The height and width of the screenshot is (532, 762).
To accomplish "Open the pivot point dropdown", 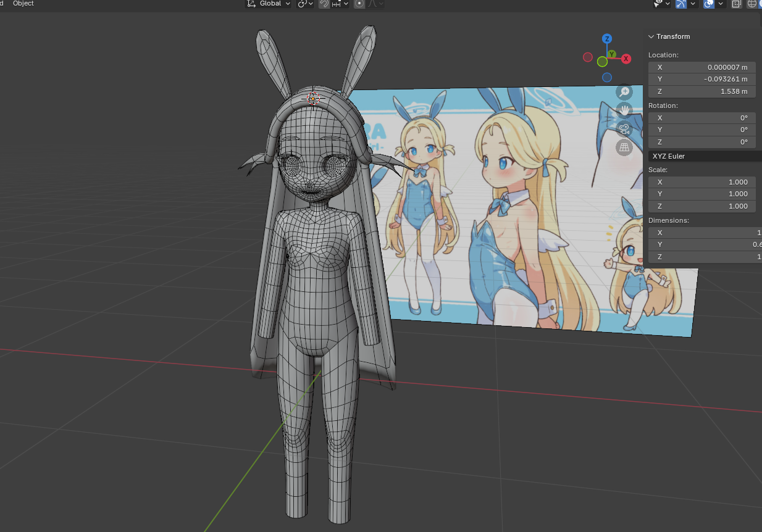I will click(306, 3).
